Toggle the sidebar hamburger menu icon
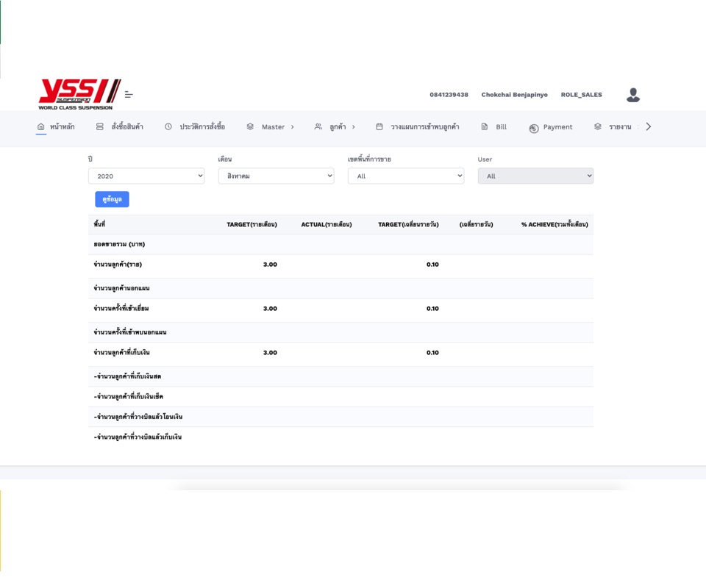The width and height of the screenshot is (706, 588). pyautogui.click(x=129, y=95)
